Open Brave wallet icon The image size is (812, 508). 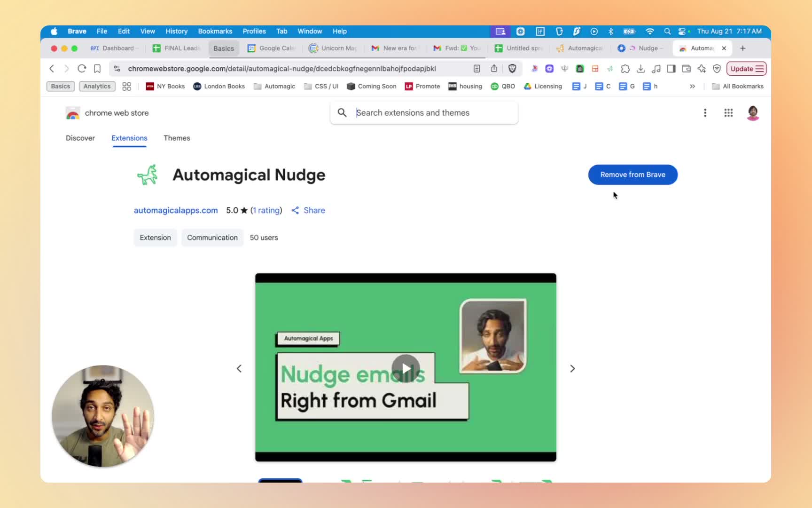(x=686, y=69)
